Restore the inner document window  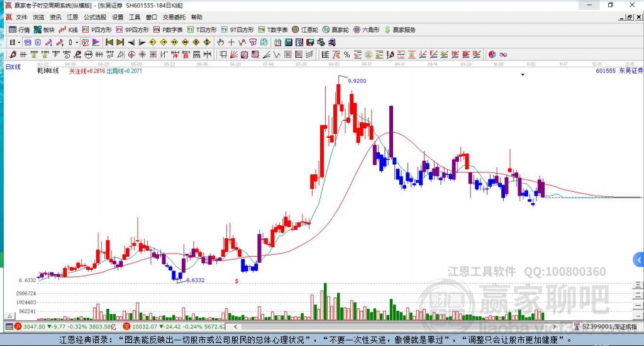[x=630, y=17]
